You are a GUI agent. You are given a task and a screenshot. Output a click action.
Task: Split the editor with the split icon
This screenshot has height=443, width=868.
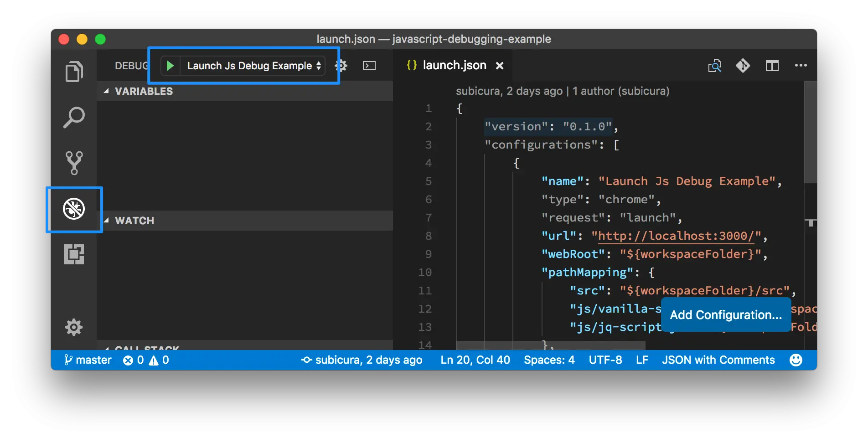pos(772,66)
